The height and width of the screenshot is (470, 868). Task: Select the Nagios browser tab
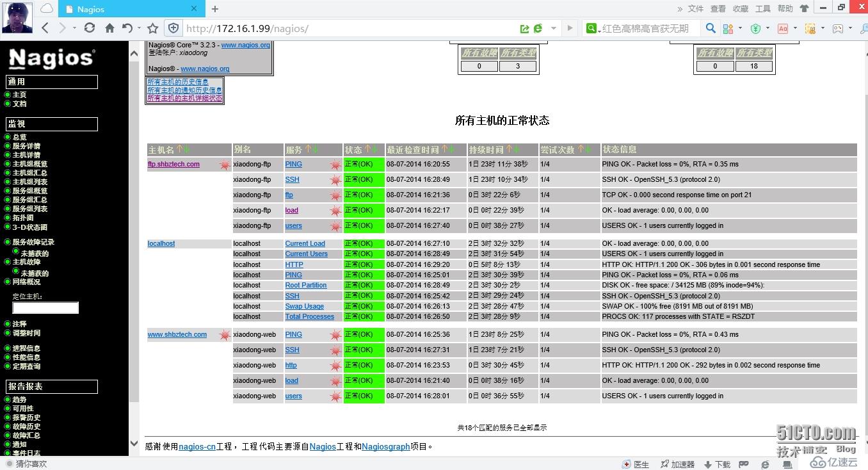(131, 9)
